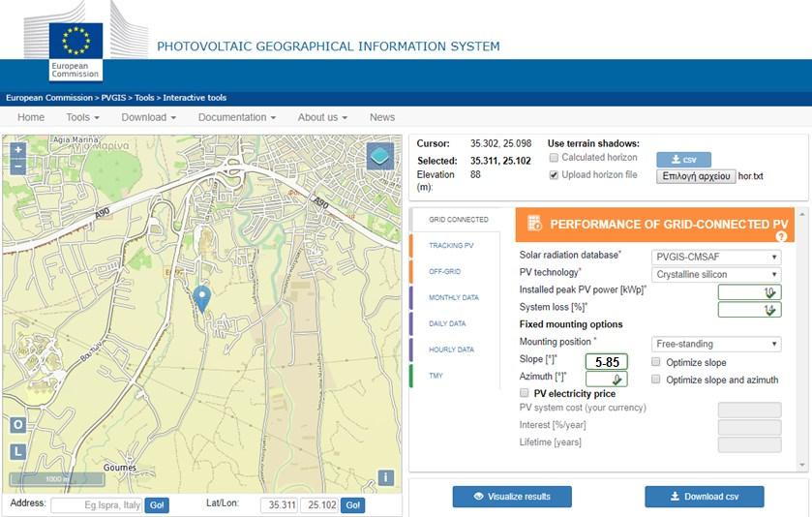This screenshot has width=812, height=517.
Task: Click the Azimuth input field
Action: pyautogui.click(x=607, y=380)
